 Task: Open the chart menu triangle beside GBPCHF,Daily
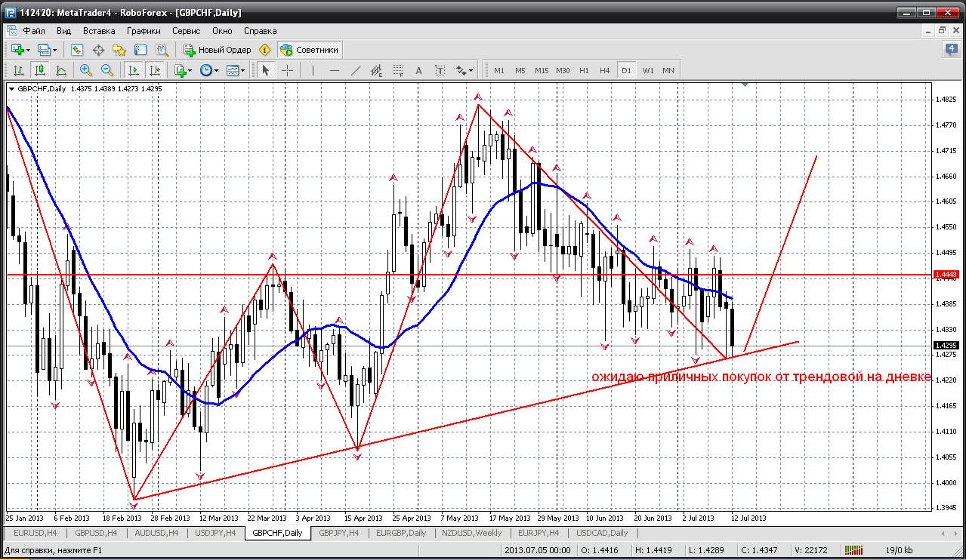click(x=11, y=88)
